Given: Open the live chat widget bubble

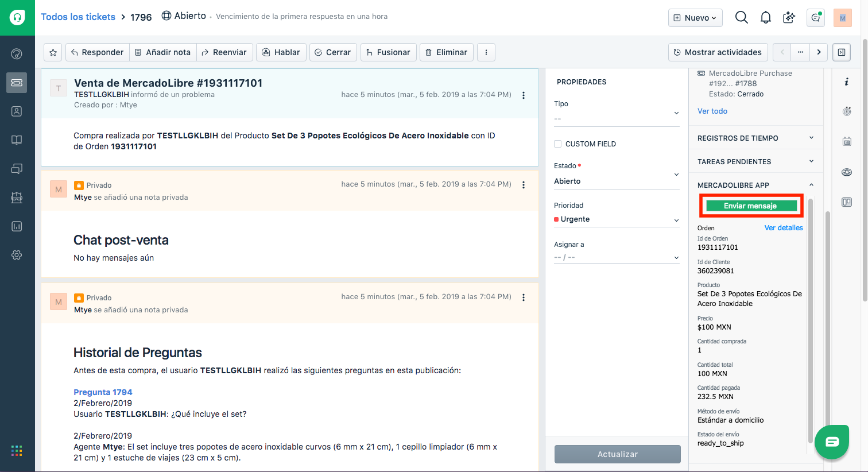Looking at the screenshot, I should point(832,442).
